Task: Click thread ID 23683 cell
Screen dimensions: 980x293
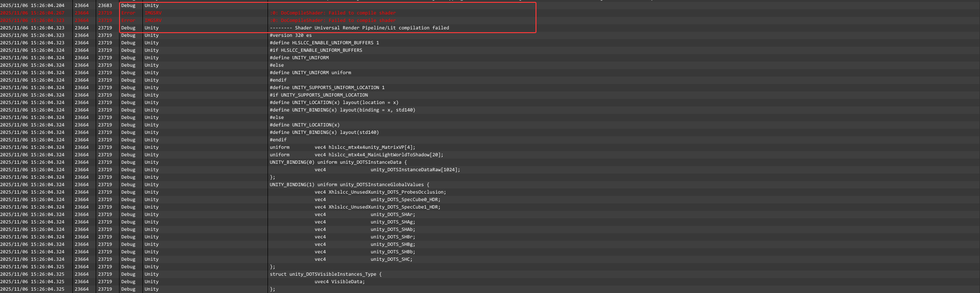Action: pyautogui.click(x=105, y=6)
